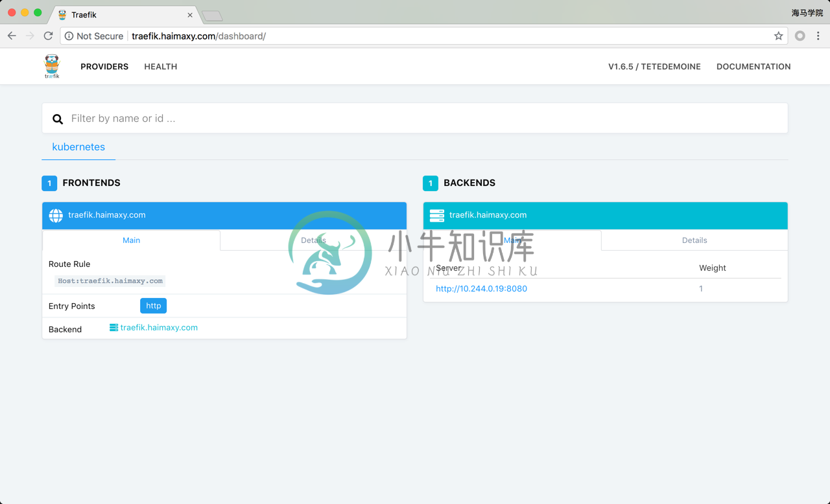Click the http entry point badge
The width and height of the screenshot is (830, 504).
click(153, 306)
